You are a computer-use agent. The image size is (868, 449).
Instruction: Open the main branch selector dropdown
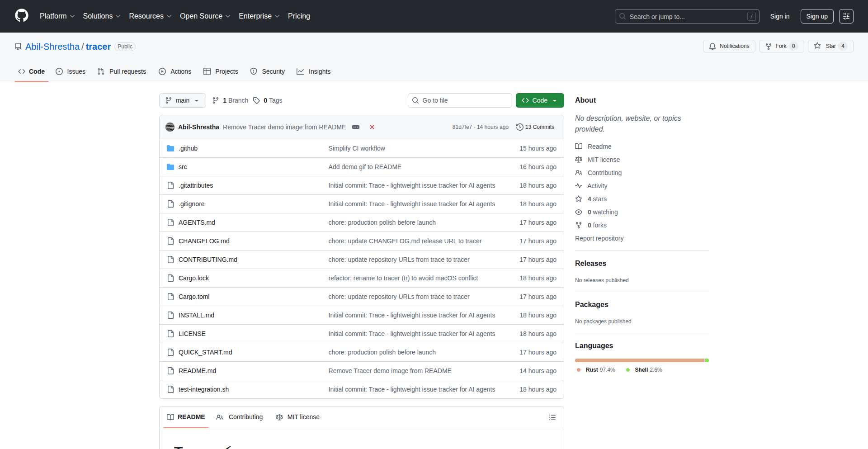point(183,100)
